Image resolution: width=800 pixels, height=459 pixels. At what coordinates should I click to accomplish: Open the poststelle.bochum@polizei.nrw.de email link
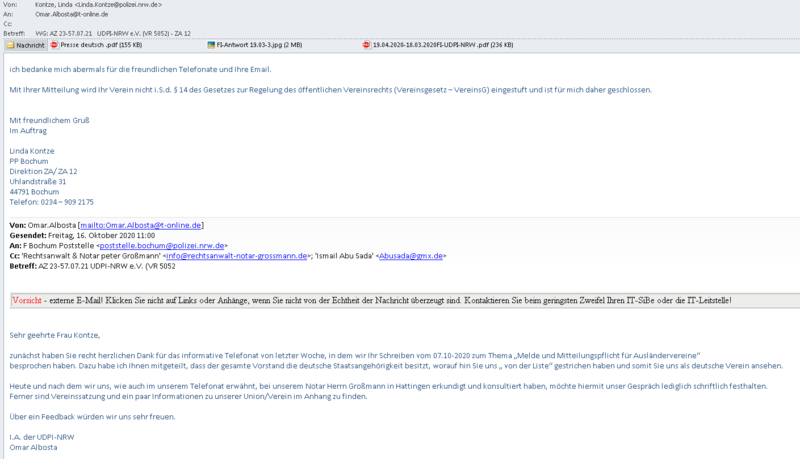(162, 245)
